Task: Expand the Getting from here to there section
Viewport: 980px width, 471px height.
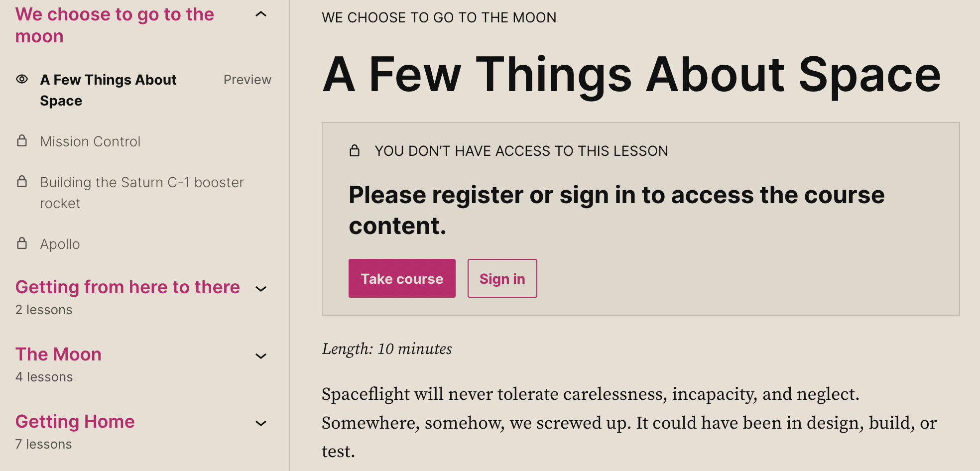Action: (x=261, y=288)
